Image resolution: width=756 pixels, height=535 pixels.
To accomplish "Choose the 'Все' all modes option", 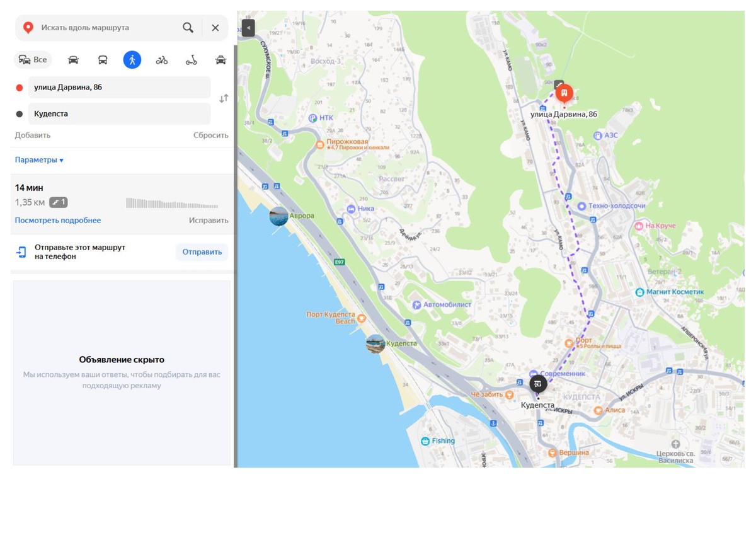I will pos(33,60).
